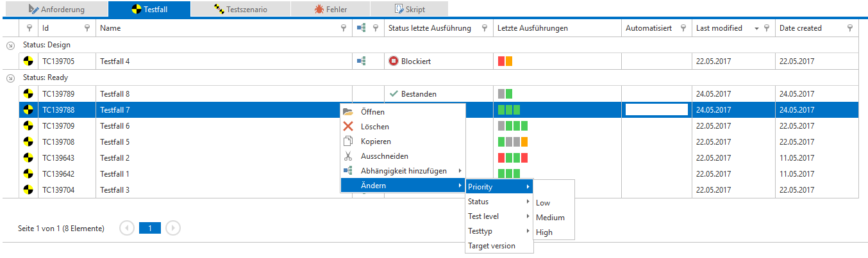Viewport: 868px width, 258px height.
Task: Click Automatisiert field of Testfall 7
Action: tap(656, 110)
